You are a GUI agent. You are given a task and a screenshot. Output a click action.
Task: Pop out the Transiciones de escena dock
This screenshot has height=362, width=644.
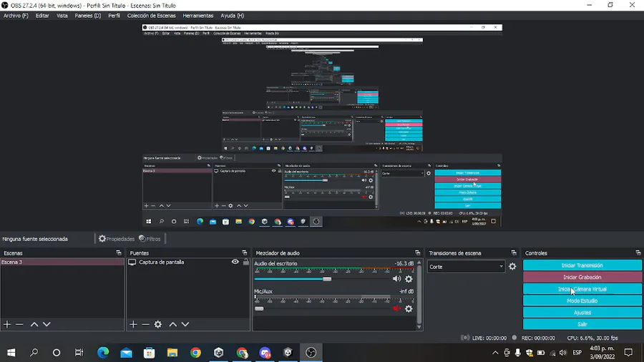(514, 253)
